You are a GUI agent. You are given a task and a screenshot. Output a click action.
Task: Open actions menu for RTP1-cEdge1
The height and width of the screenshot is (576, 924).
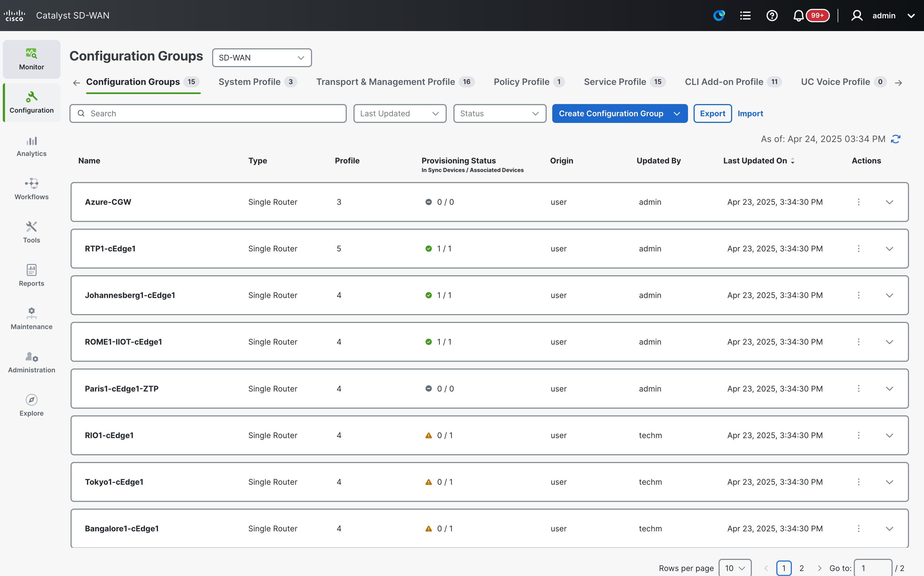(x=859, y=249)
